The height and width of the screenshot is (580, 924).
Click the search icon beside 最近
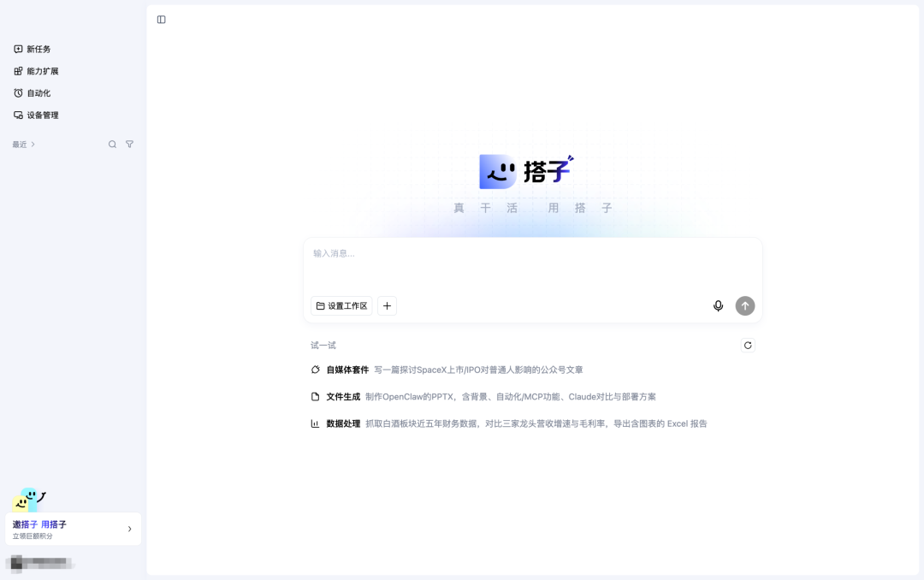112,145
